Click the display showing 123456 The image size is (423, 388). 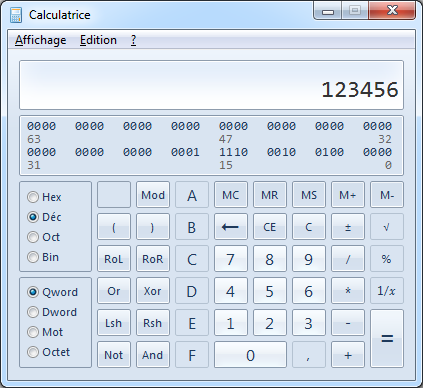tap(211, 85)
